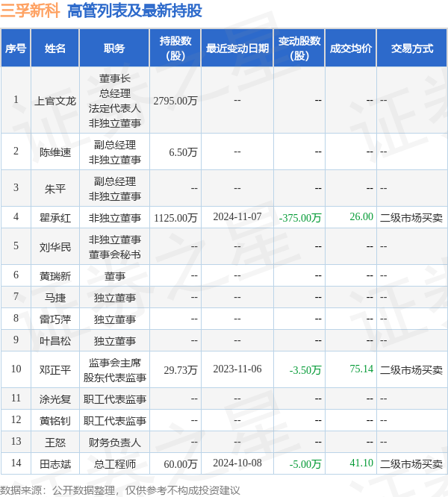The image size is (448, 497).
Task: Click the date 2024-11-07
Action: (x=237, y=217)
